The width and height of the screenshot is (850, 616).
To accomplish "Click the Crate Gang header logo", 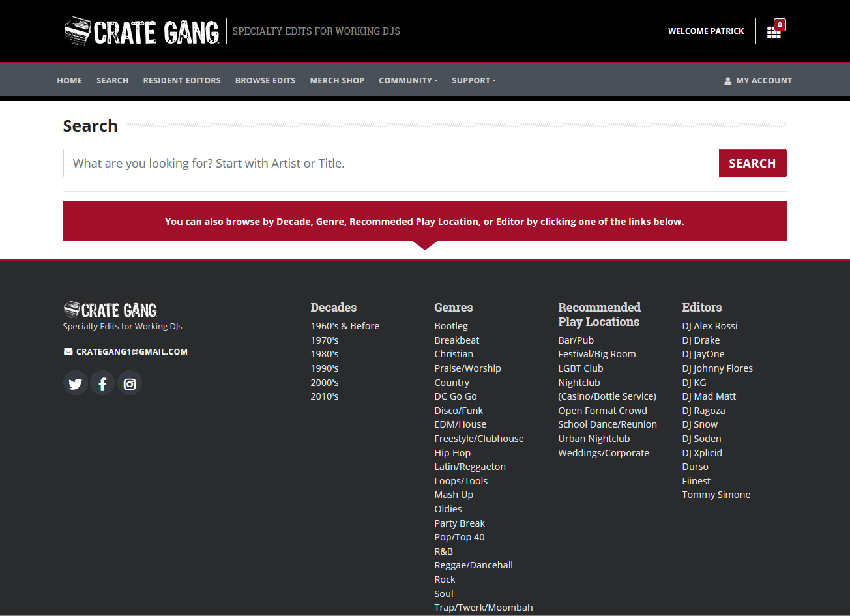I will [x=141, y=31].
